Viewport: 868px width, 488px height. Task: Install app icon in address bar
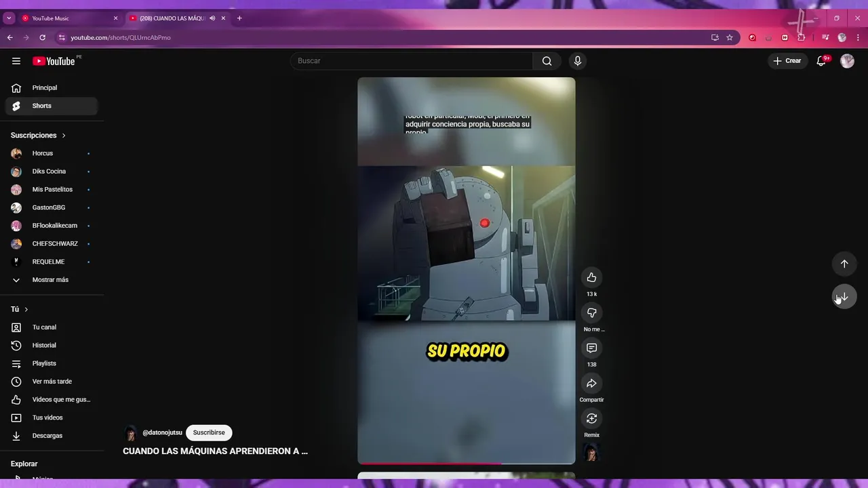point(715,37)
